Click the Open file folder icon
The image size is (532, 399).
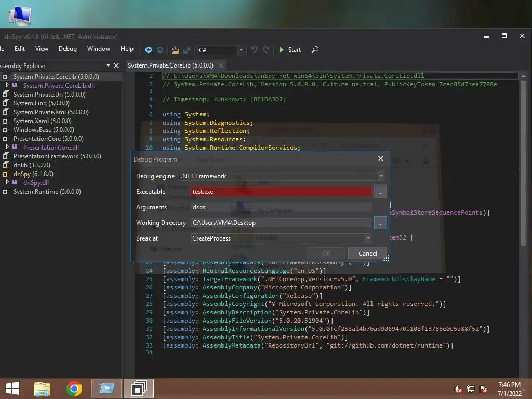(x=175, y=50)
